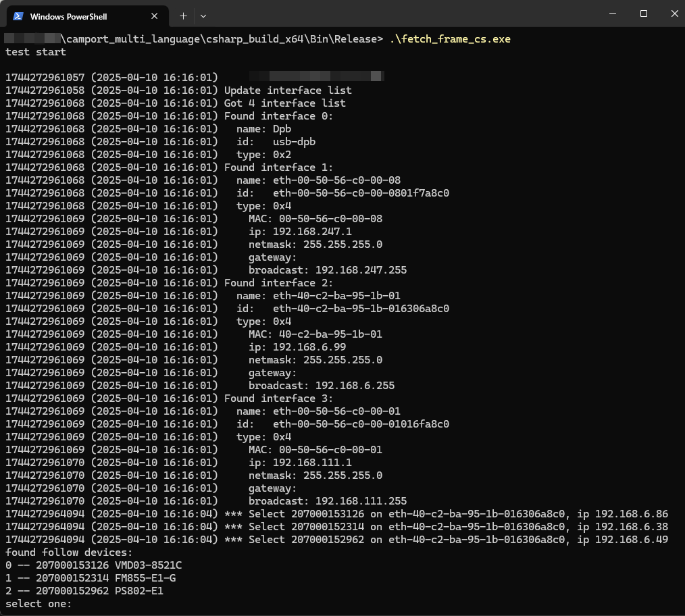This screenshot has width=685, height=616.
Task: Maximize the terminal window
Action: [644, 14]
